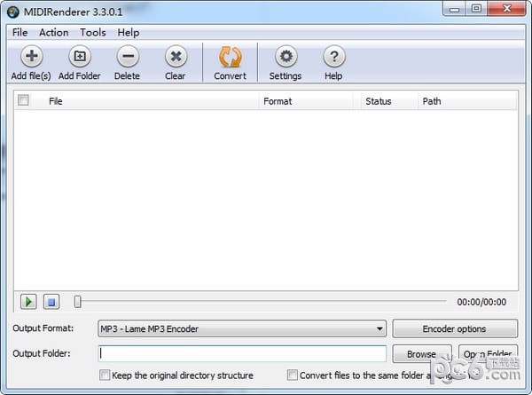Image resolution: width=532 pixels, height=395 pixels.
Task: Open the File menu
Action: (x=20, y=33)
